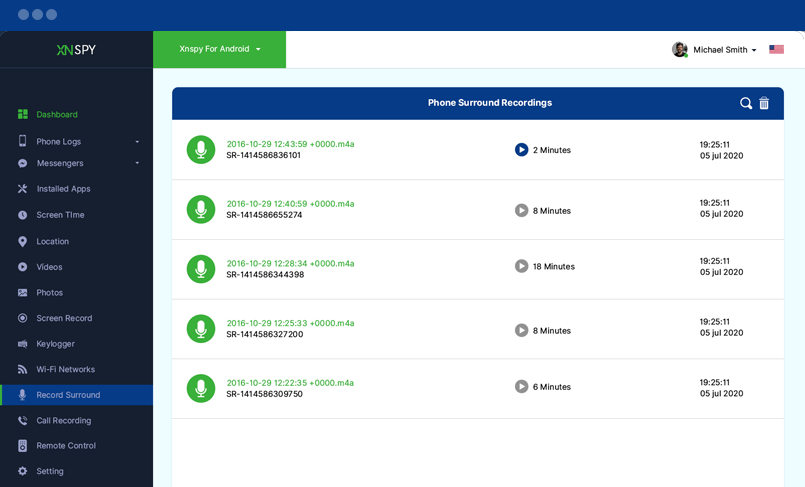Expand the Michael Smith account menu
Screen dimensions: 805x487
point(724,50)
